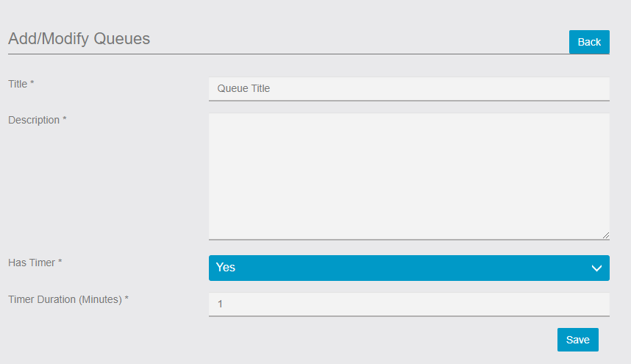The width and height of the screenshot is (631, 364).
Task: Click the Back button
Action: pos(589,42)
